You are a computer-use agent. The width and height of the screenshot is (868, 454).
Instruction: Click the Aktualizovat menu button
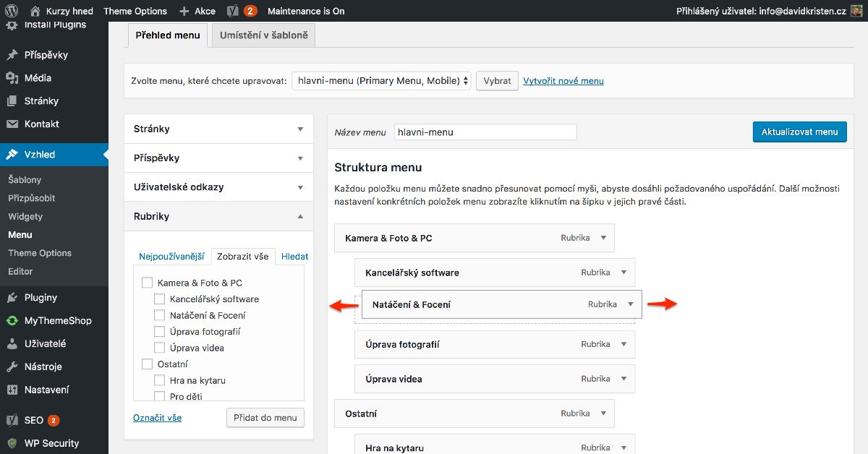[x=799, y=132]
